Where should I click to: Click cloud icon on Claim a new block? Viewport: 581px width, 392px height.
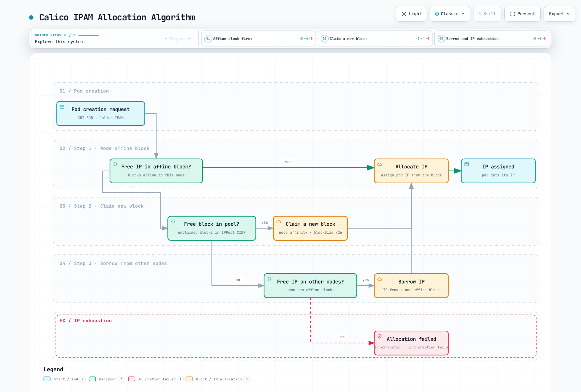click(279, 221)
